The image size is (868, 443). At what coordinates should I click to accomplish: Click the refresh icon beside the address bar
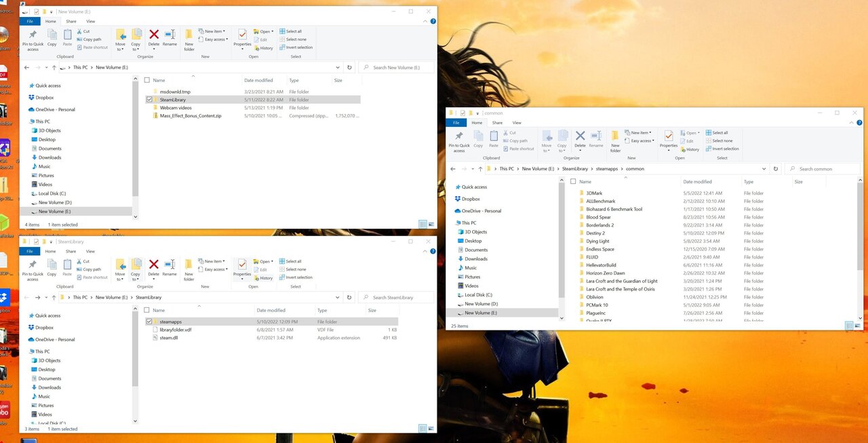click(x=349, y=67)
